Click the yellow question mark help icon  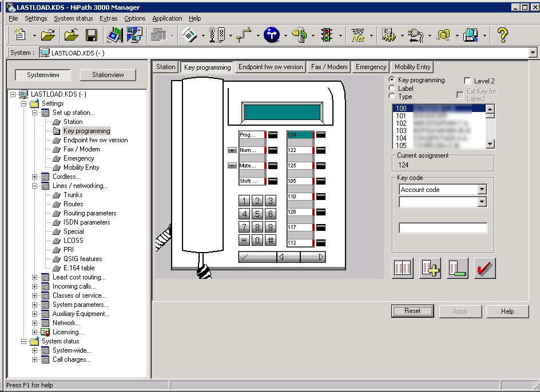pos(502,35)
